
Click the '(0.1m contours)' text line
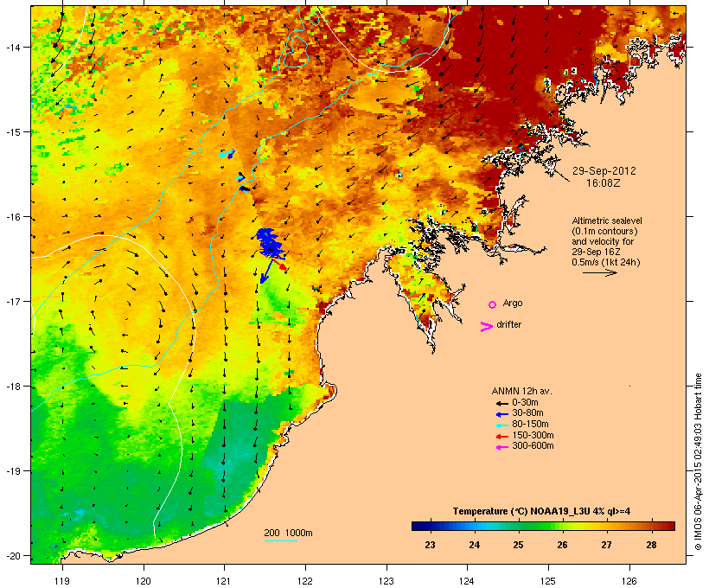(604, 231)
